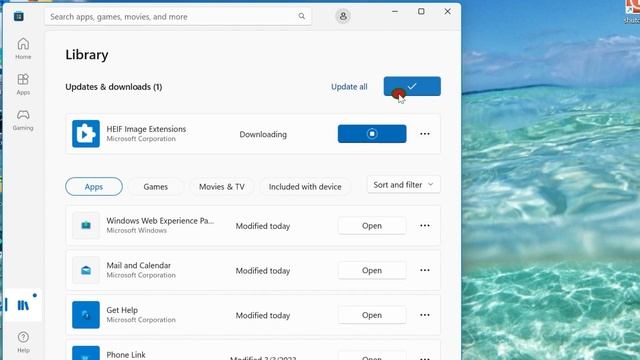
Task: Open the Get Help app
Action: (x=372, y=315)
